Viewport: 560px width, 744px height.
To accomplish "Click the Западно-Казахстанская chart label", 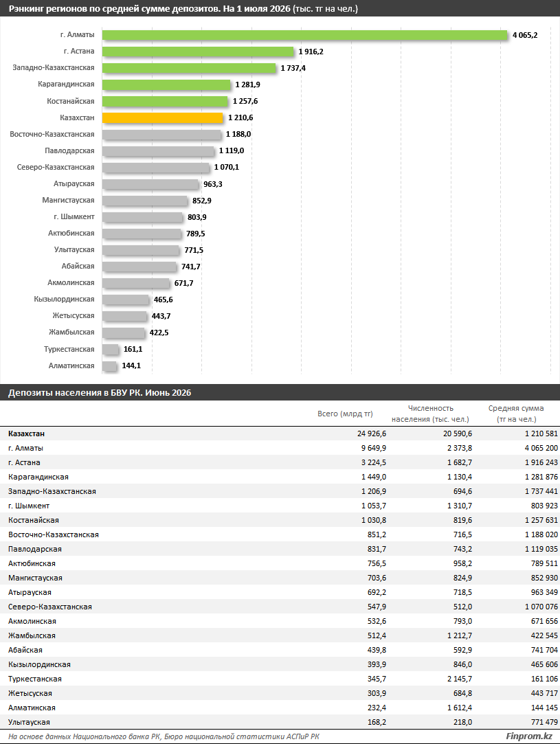I will (x=53, y=68).
